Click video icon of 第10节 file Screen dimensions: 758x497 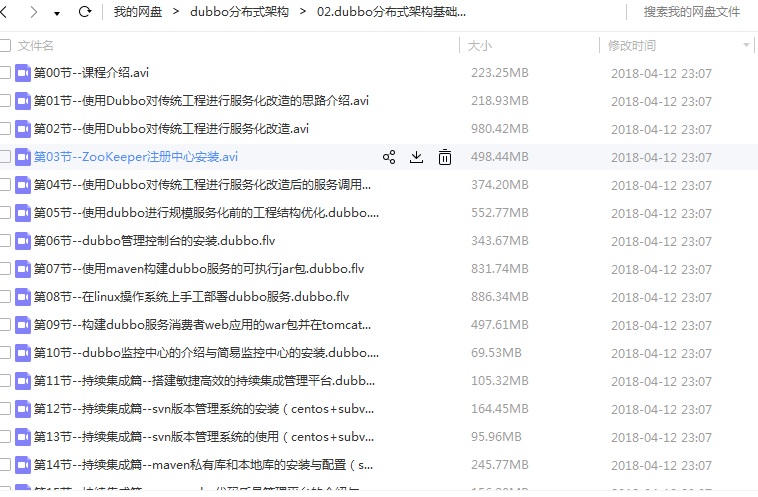23,353
